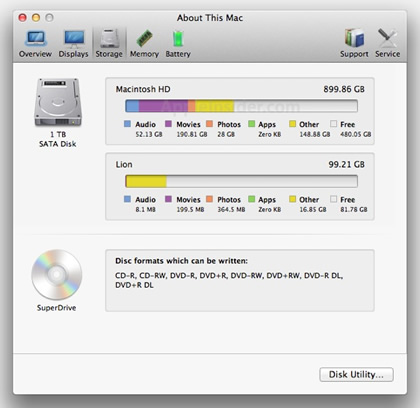The image size is (420, 408).
Task: Click Macintosh HD blue Audio legend swatch
Action: coord(127,124)
